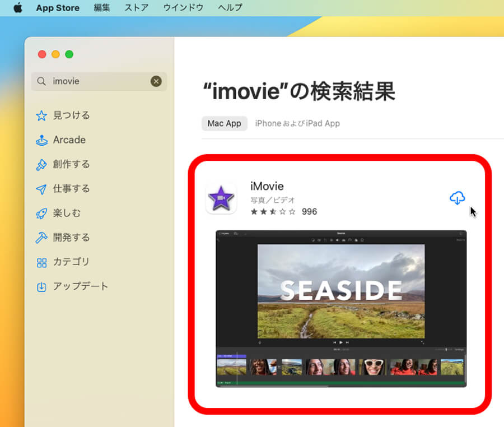Viewport: 504px width, 427px height.
Task: Switch to iPhoneおよびiPad App tab
Action: [x=297, y=123]
